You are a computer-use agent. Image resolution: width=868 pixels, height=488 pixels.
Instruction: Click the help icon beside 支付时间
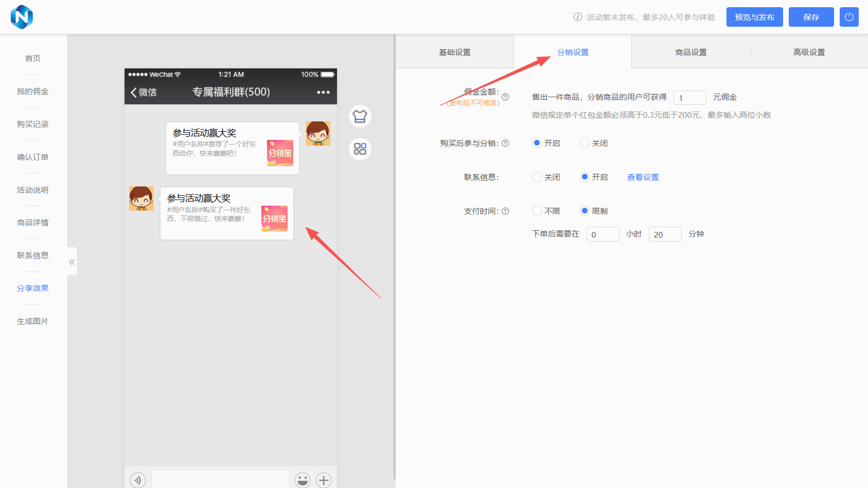click(x=505, y=211)
